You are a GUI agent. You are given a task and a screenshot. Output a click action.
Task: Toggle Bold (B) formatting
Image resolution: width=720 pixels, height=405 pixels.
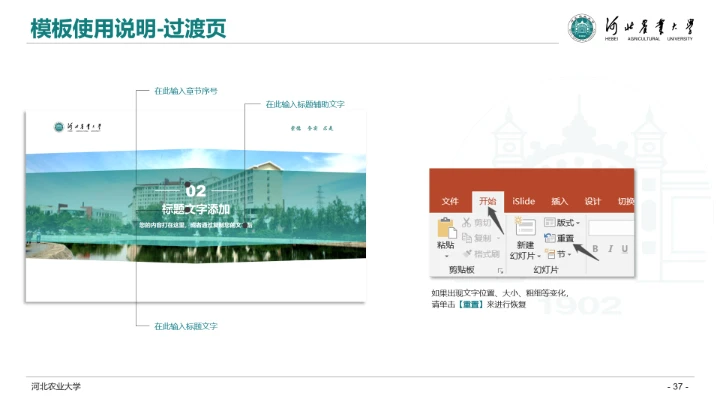[595, 249]
